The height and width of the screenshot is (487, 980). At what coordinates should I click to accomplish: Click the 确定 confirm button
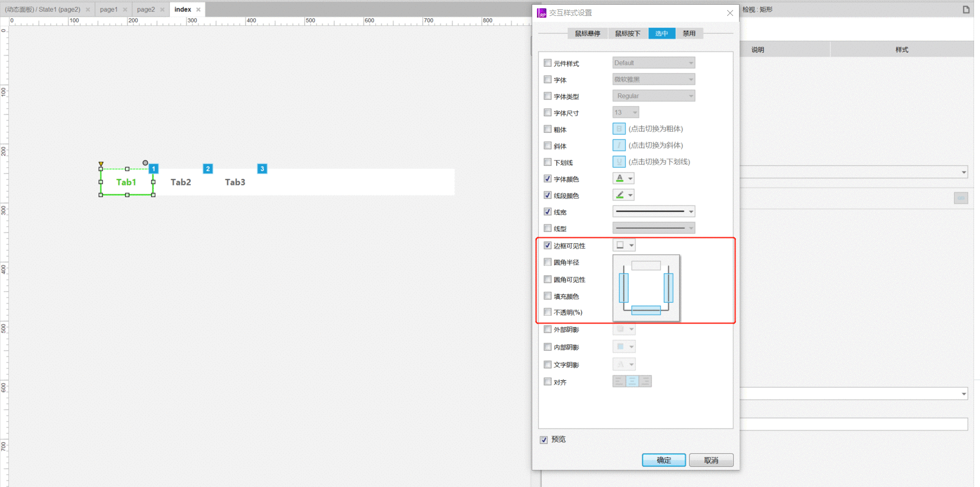(664, 460)
